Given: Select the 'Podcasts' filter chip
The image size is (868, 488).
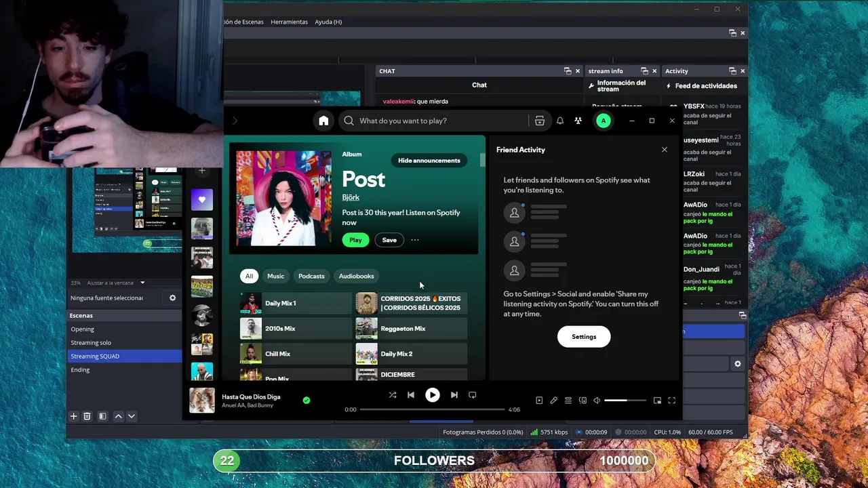Looking at the screenshot, I should pyautogui.click(x=311, y=276).
